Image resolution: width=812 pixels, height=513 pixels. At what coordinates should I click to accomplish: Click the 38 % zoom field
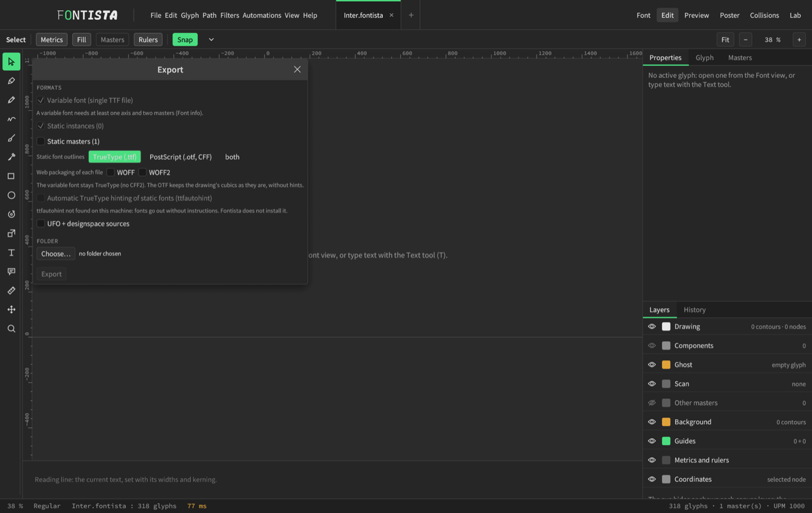(772, 40)
